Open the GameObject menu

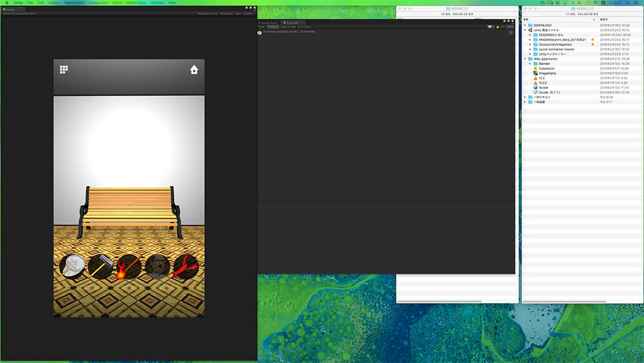click(74, 3)
